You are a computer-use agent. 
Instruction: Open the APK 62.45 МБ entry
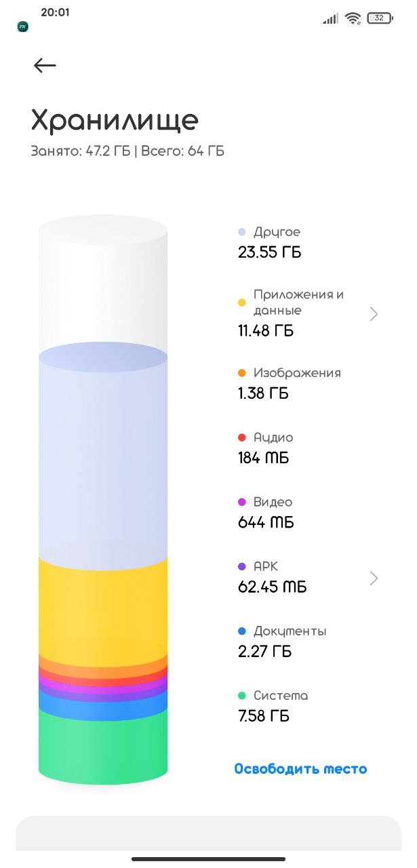[x=309, y=577]
